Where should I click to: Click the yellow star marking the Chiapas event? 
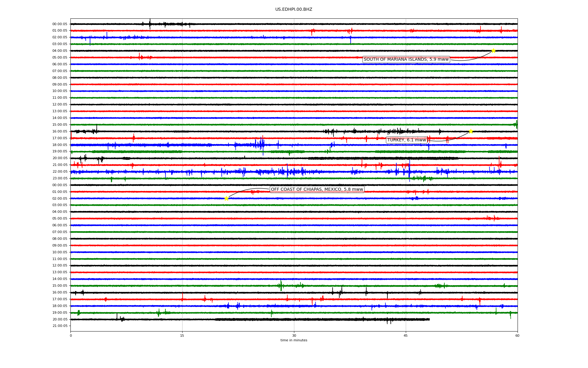[x=226, y=198]
